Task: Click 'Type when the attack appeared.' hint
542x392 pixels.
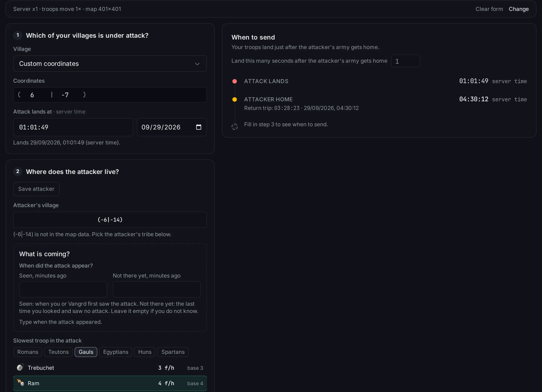Action: [x=60, y=322]
